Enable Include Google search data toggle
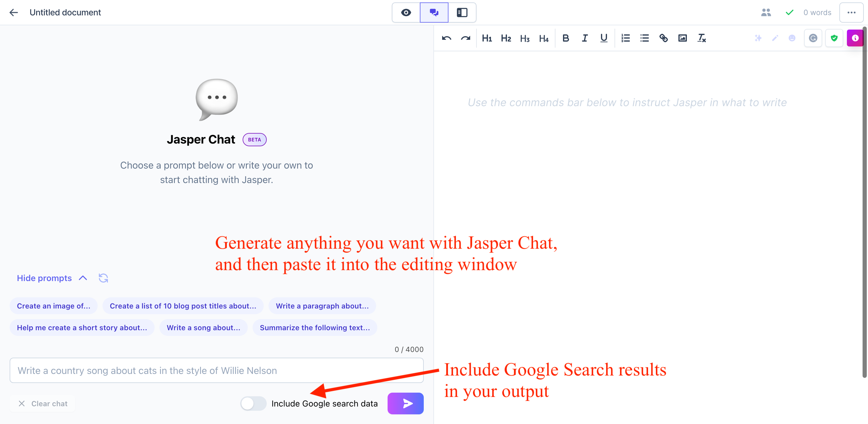 pyautogui.click(x=253, y=403)
